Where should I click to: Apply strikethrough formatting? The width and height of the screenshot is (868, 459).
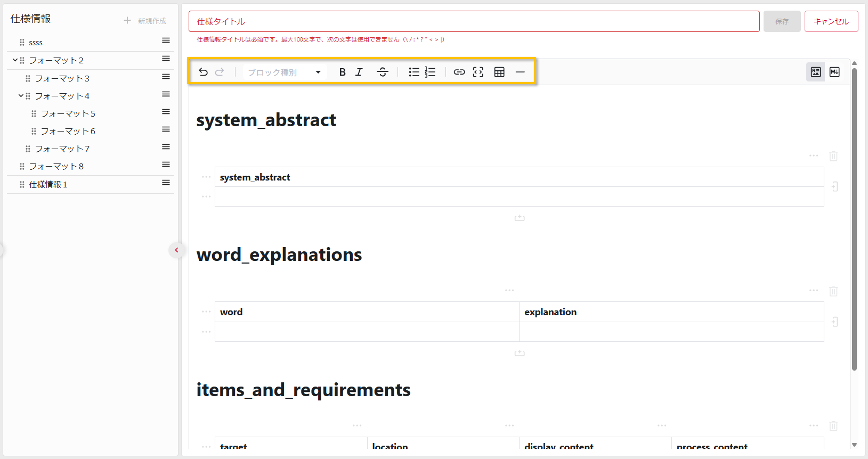(382, 72)
